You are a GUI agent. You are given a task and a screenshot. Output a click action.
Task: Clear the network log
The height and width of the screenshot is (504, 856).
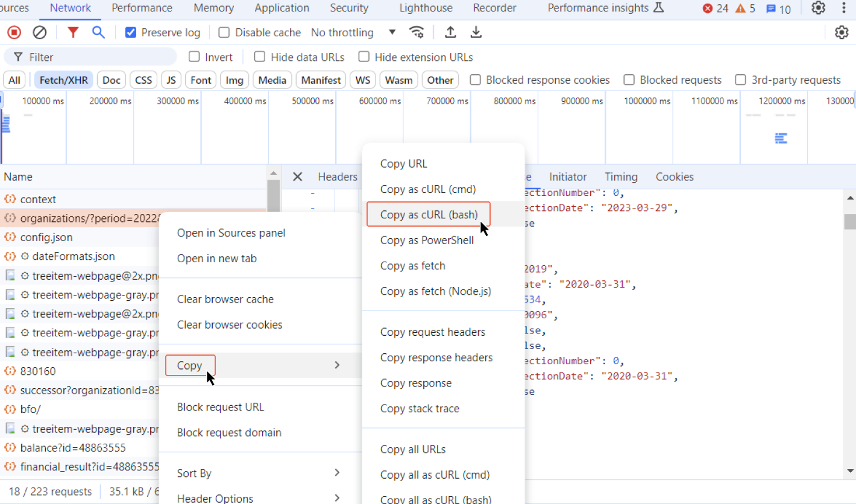coord(39,33)
